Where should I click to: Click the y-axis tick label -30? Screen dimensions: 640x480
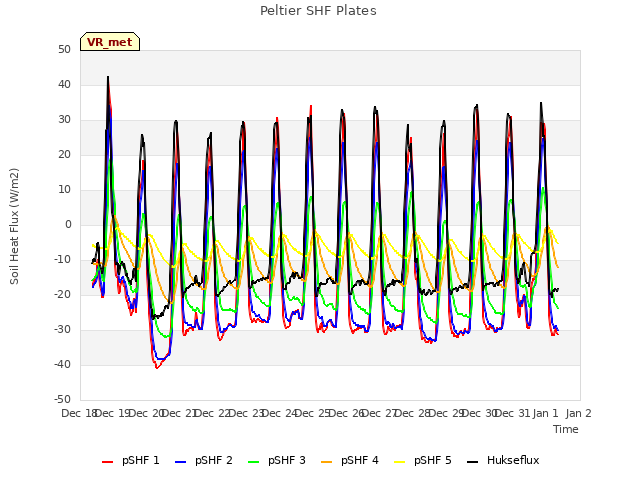click(x=62, y=330)
